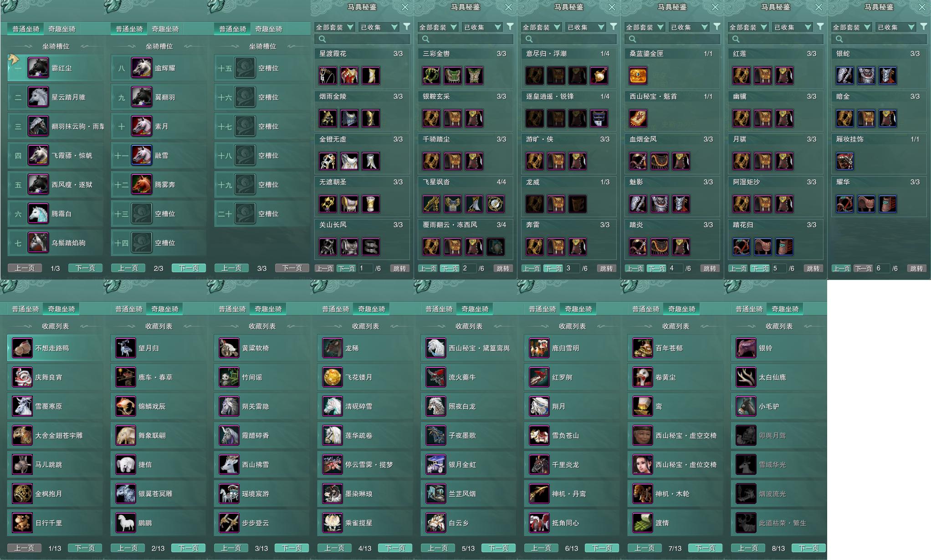
Task: Click 上一页 beside the 5/13 page indicator
Action: 438,548
